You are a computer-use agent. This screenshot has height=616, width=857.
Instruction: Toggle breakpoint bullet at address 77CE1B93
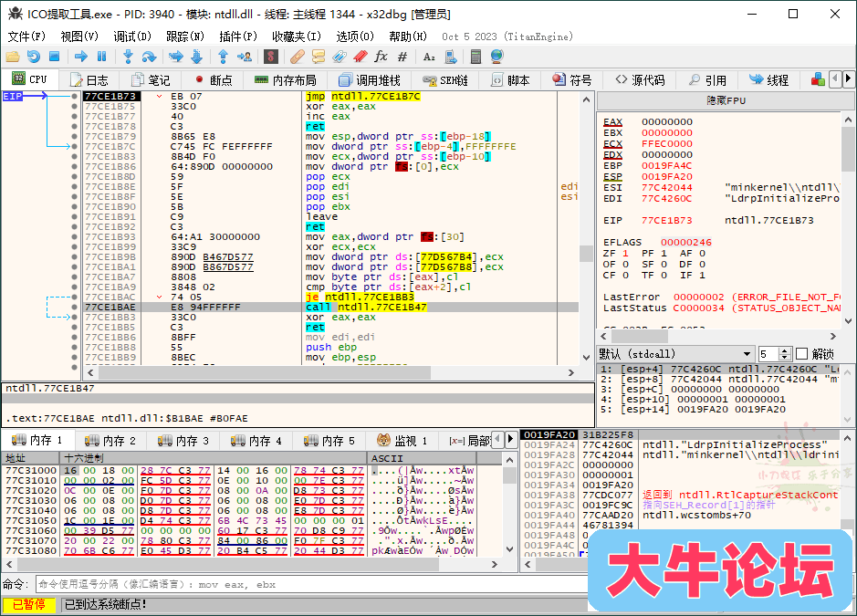click(x=74, y=236)
